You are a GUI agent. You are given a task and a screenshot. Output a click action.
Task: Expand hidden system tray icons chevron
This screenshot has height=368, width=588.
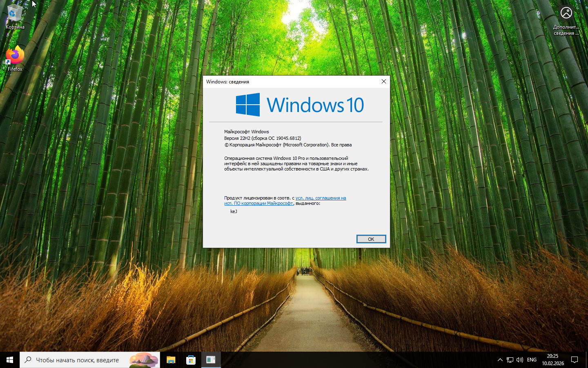(x=500, y=360)
